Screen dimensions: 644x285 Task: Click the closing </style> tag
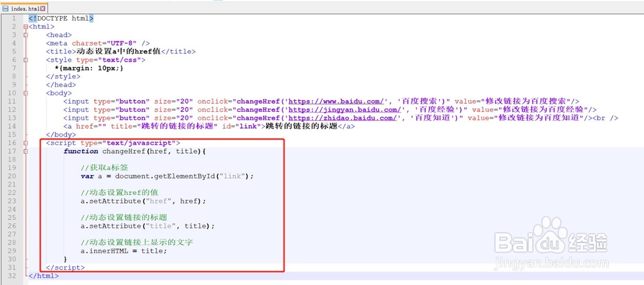[63, 77]
